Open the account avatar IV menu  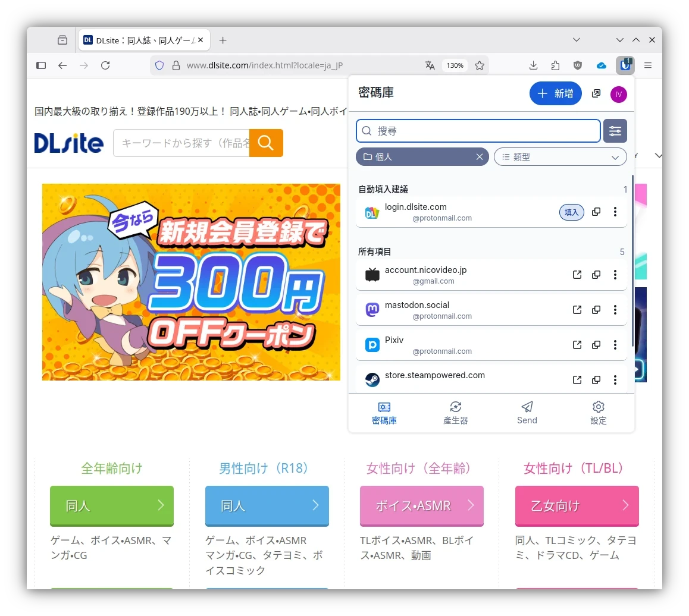(618, 94)
